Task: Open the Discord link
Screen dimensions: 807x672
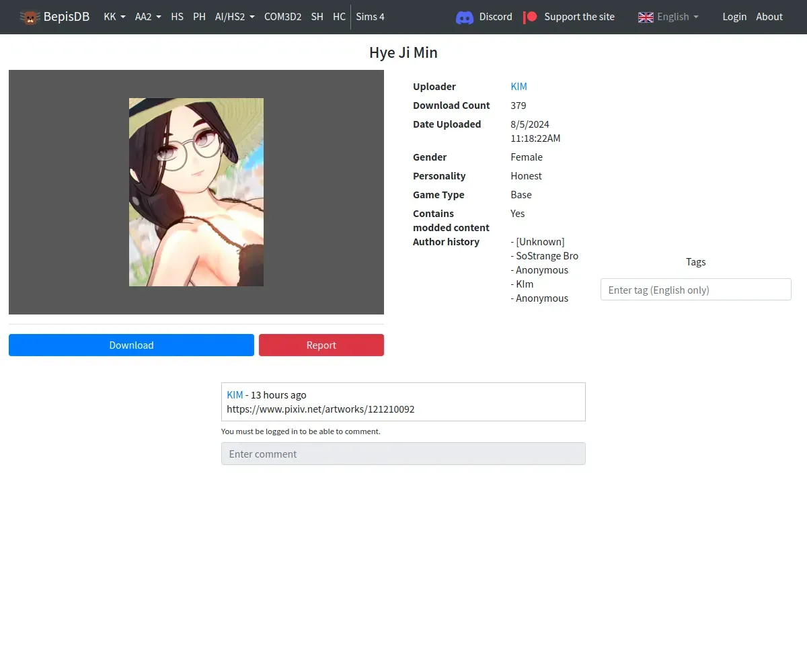Action: coord(496,17)
